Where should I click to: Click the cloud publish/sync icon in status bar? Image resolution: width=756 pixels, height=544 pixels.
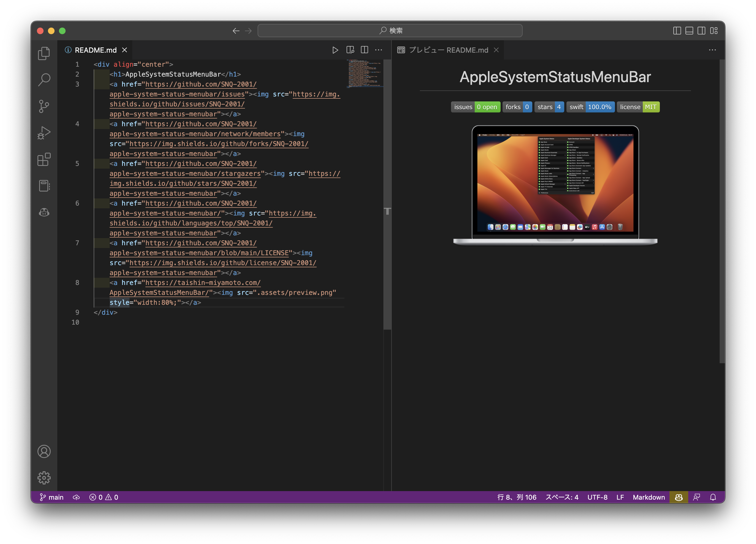[x=76, y=497]
